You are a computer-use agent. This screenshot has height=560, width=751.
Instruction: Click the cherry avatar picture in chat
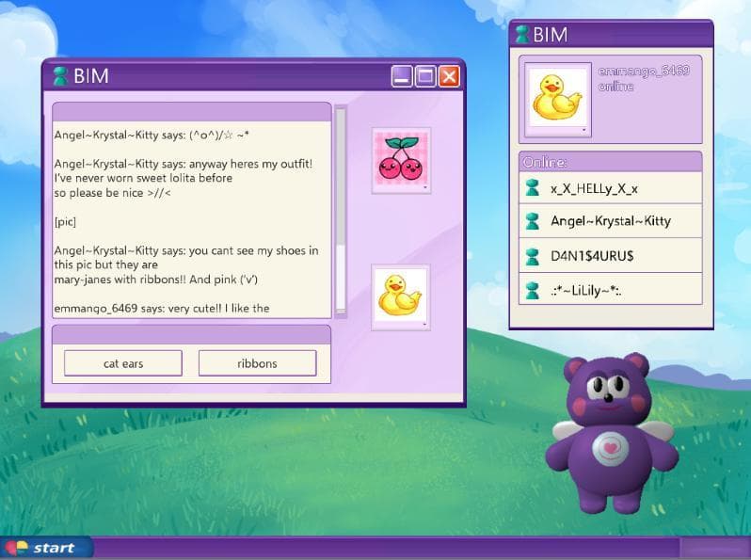(x=401, y=161)
